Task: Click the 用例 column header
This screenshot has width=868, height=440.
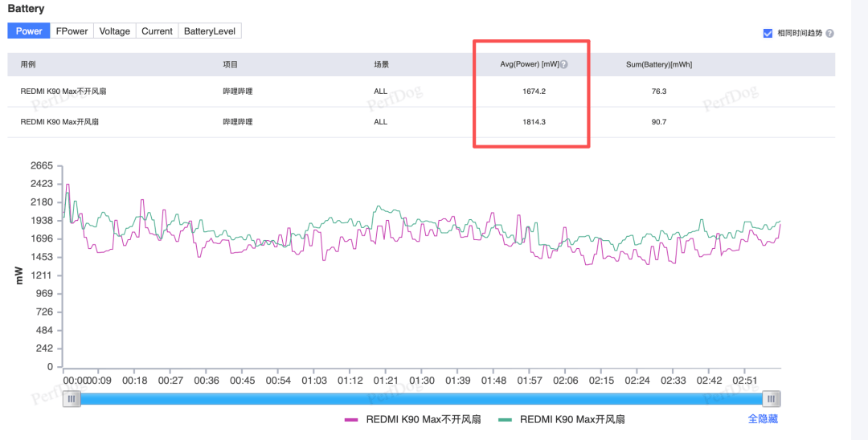Action: [x=27, y=64]
